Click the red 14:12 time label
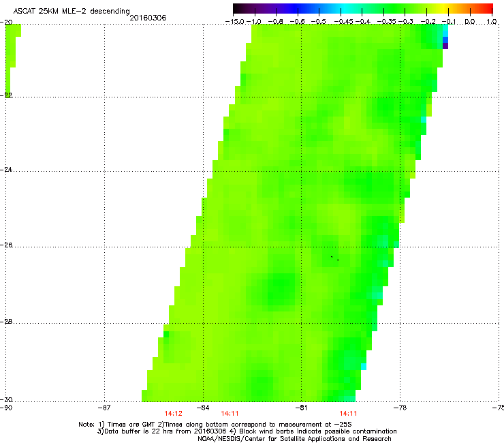504x443 pixels. pyautogui.click(x=173, y=414)
